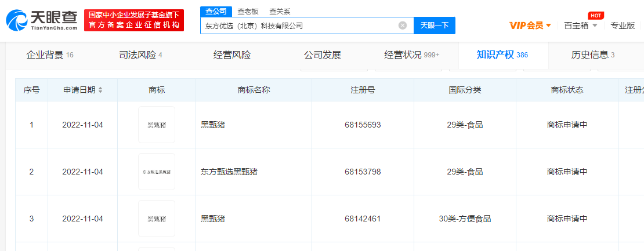Select the 查老板 search tab
Screen dimensions: 644x251
click(248, 12)
